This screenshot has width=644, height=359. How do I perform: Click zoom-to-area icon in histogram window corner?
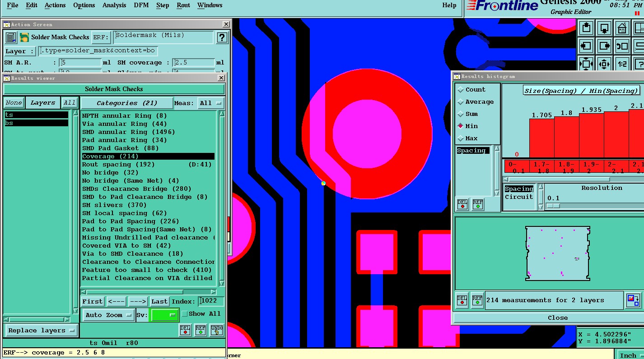[633, 300]
